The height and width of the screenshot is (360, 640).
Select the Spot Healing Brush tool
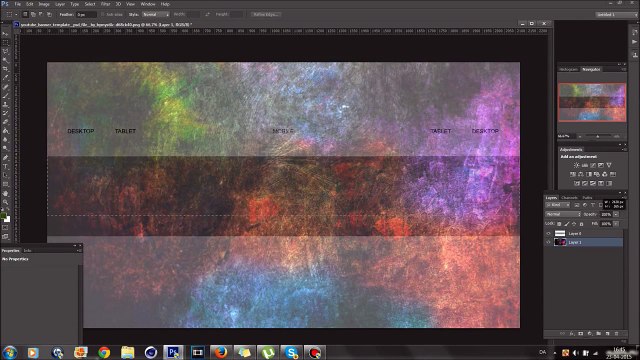tap(5, 87)
